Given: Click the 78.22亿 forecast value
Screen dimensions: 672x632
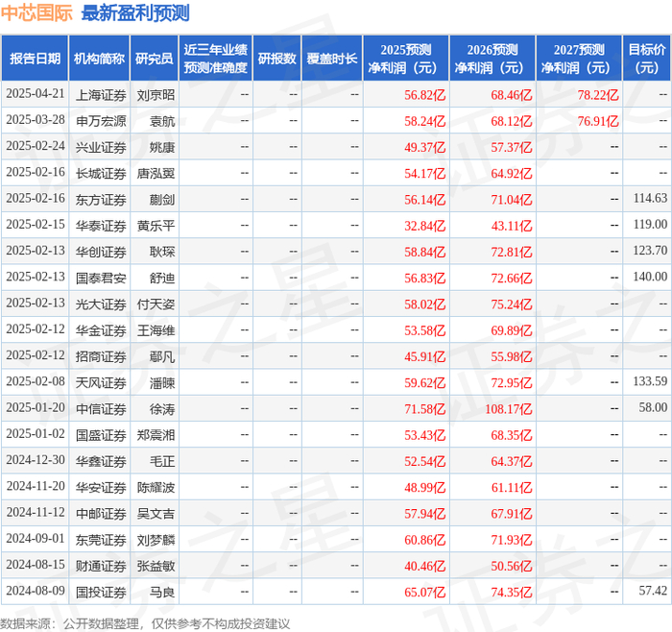Looking at the screenshot, I should [598, 95].
